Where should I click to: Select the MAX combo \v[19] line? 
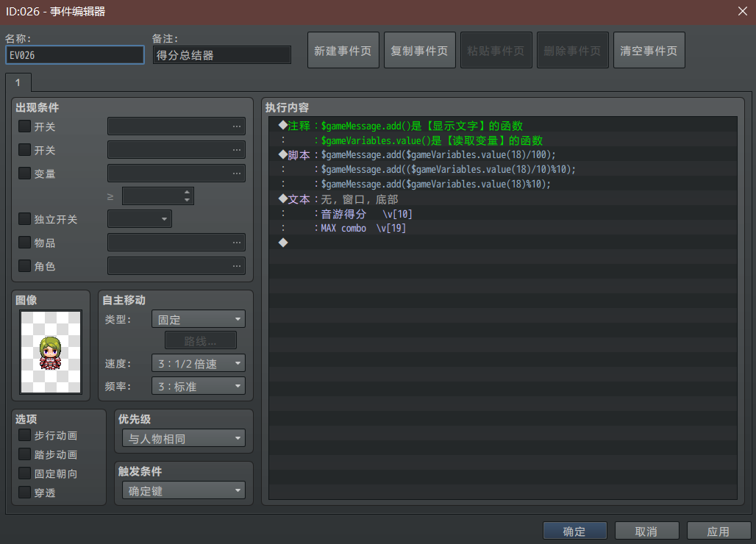tap(503, 228)
